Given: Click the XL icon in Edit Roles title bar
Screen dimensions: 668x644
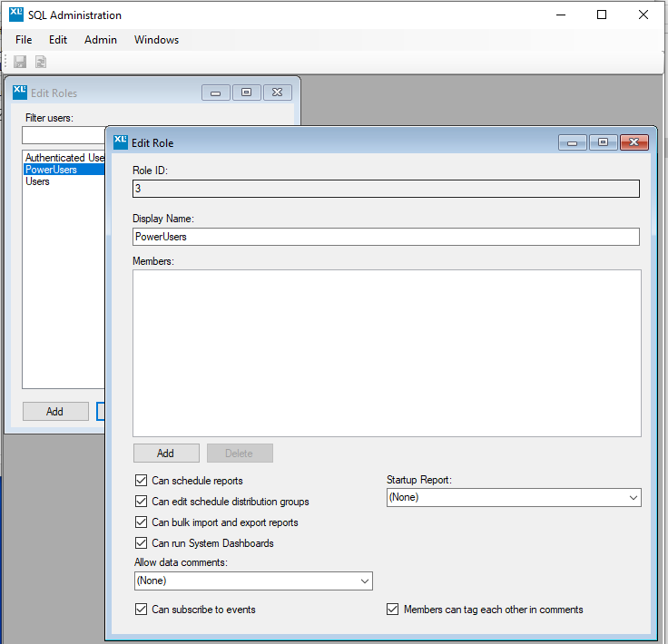Looking at the screenshot, I should point(20,92).
